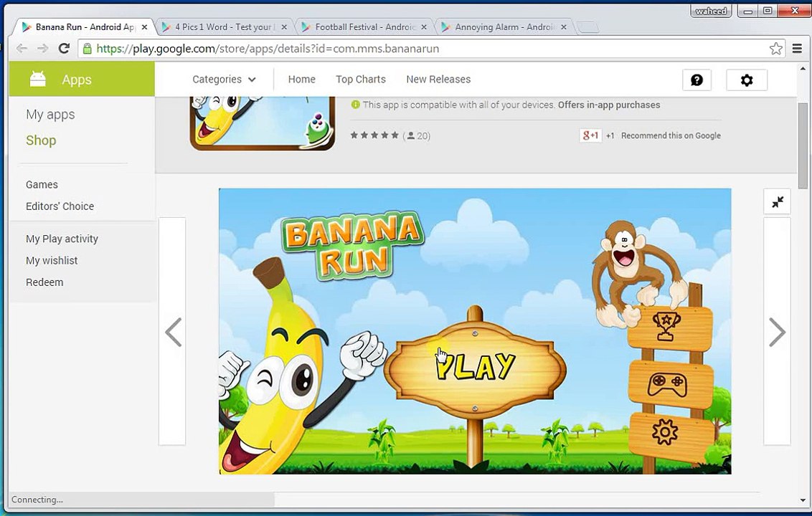812x516 pixels.
Task: Click 'Offers in-app purchases' text
Action: pos(609,105)
